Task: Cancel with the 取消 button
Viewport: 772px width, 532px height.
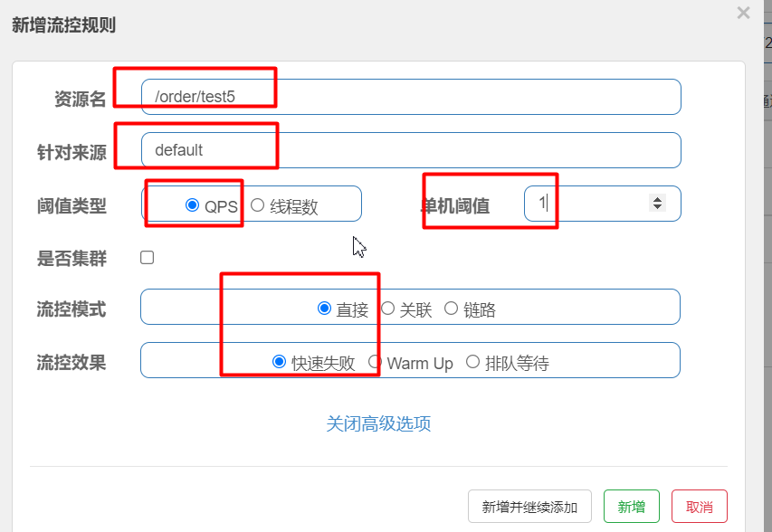Action: point(700,507)
